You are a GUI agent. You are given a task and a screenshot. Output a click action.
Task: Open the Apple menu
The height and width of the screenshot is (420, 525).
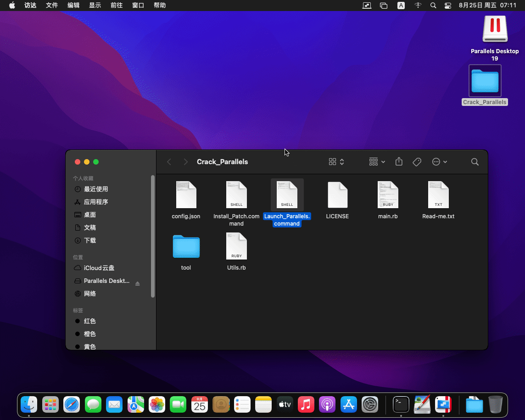point(12,6)
